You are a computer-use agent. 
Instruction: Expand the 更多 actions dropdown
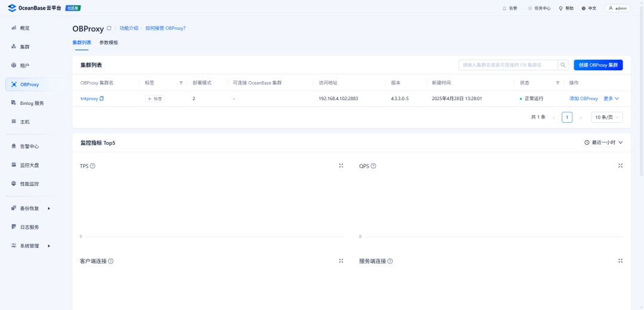click(611, 98)
